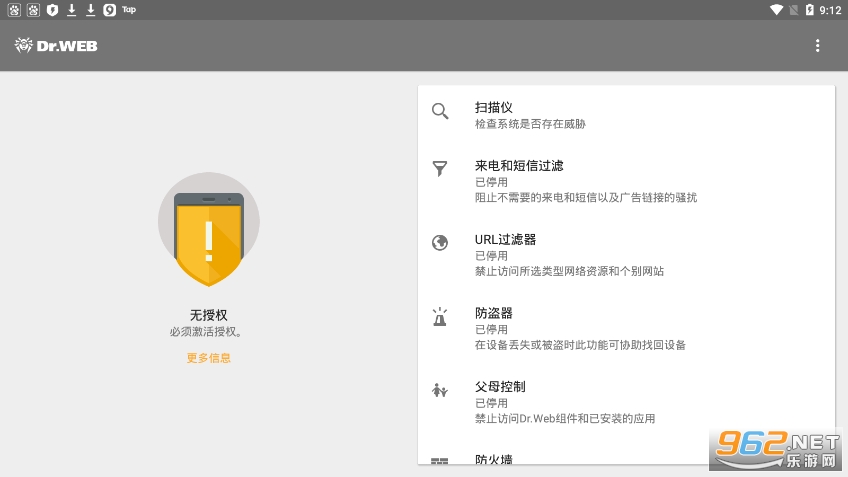Image resolution: width=848 pixels, height=477 pixels.
Task: Tap 禁止访问Dr.Web组件 description
Action: click(x=565, y=418)
